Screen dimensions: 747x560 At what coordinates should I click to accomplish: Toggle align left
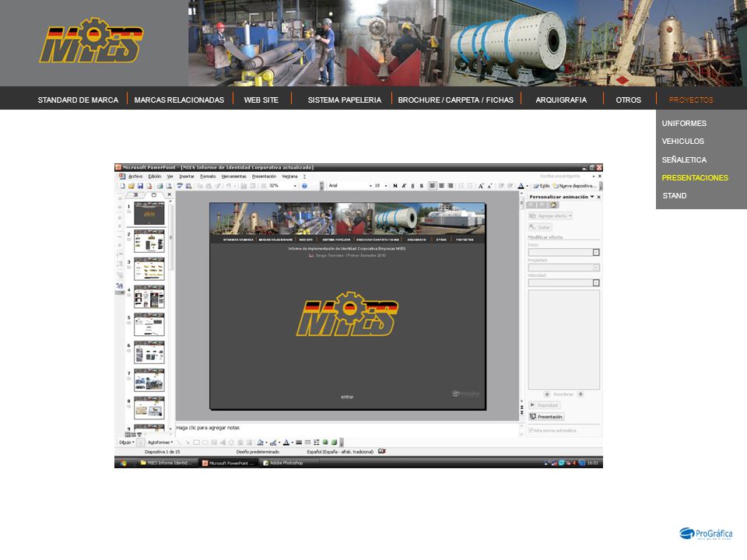[433, 186]
